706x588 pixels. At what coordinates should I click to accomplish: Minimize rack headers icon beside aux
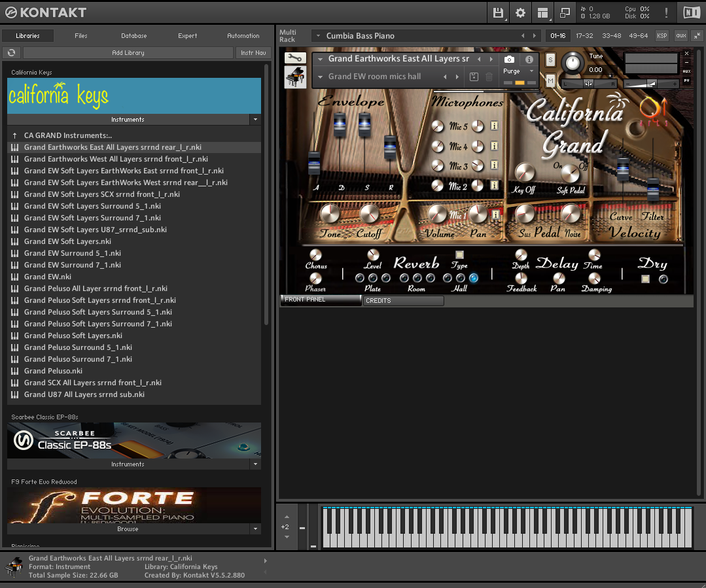697,35
